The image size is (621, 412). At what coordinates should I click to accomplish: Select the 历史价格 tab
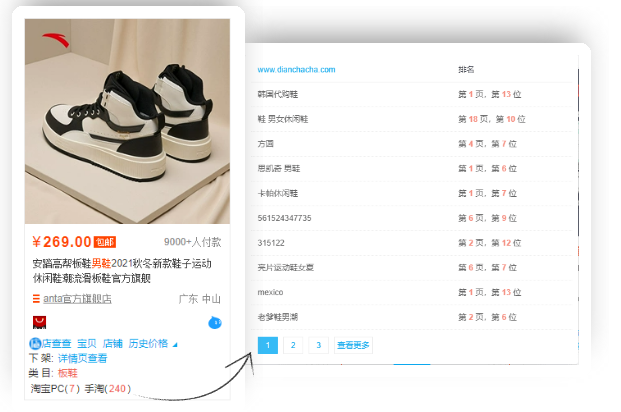[148, 343]
